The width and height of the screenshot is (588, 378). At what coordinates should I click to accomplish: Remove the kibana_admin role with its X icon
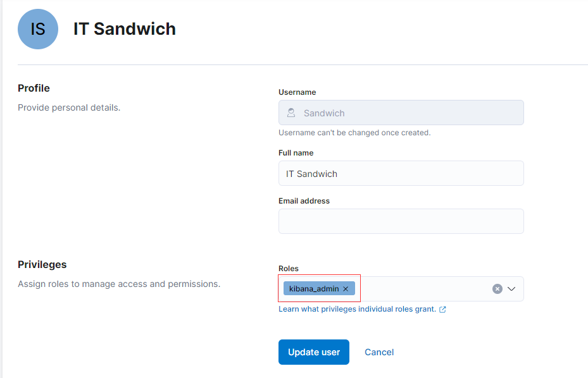pyautogui.click(x=346, y=289)
